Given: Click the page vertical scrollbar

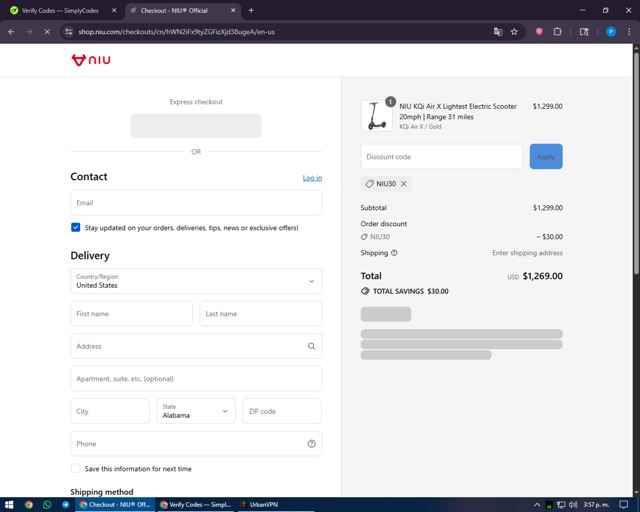Looking at the screenshot, I should 636,163.
